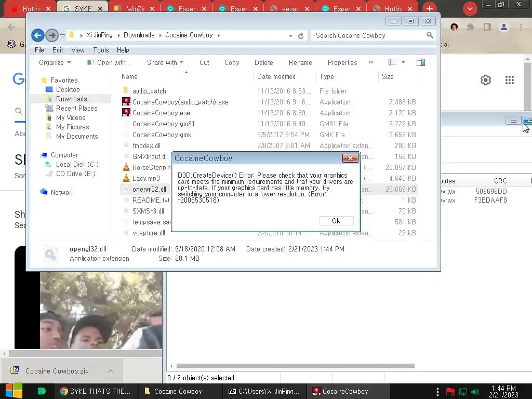Click Cut on the Explorer toolbar
Viewport: 532px width, 399px height.
coord(204,62)
